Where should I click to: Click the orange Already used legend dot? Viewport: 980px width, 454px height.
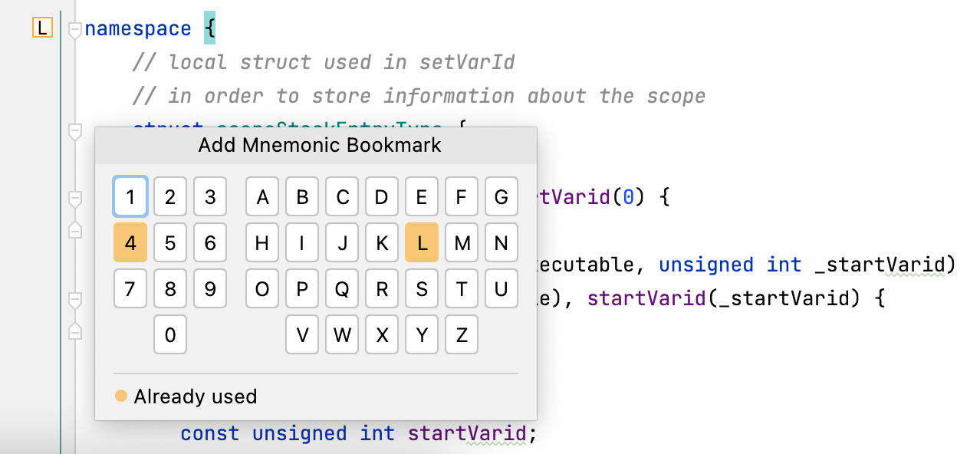coord(120,397)
